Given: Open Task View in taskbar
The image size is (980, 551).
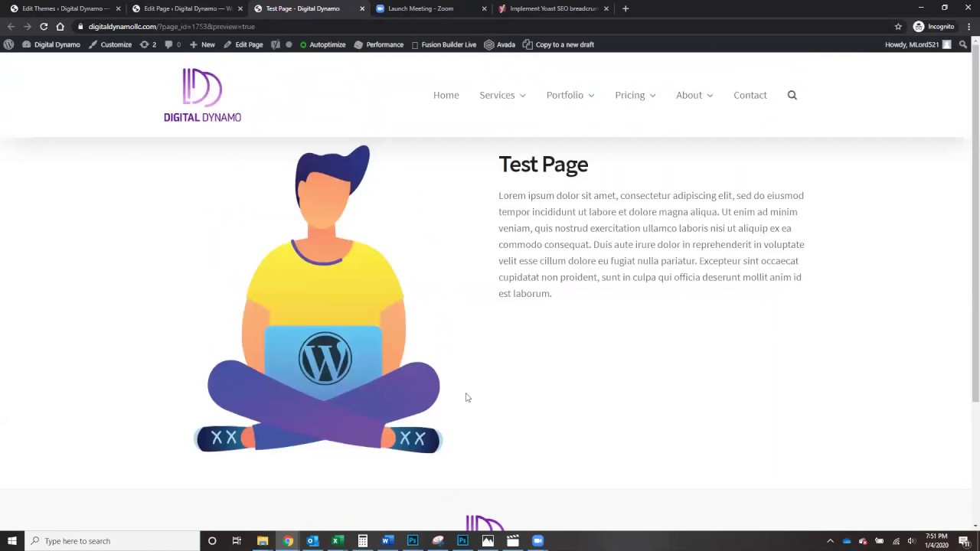Looking at the screenshot, I should [x=237, y=541].
